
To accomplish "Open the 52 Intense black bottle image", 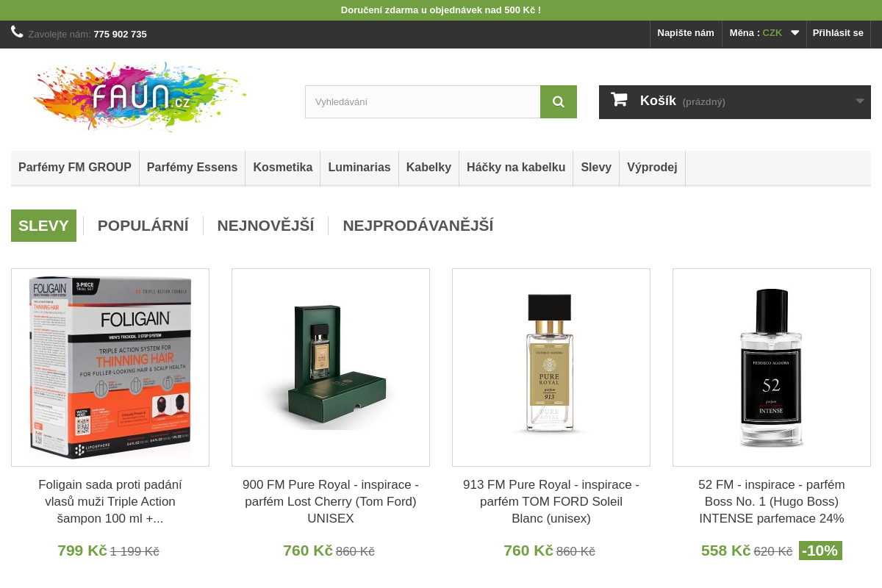I will [x=772, y=367].
